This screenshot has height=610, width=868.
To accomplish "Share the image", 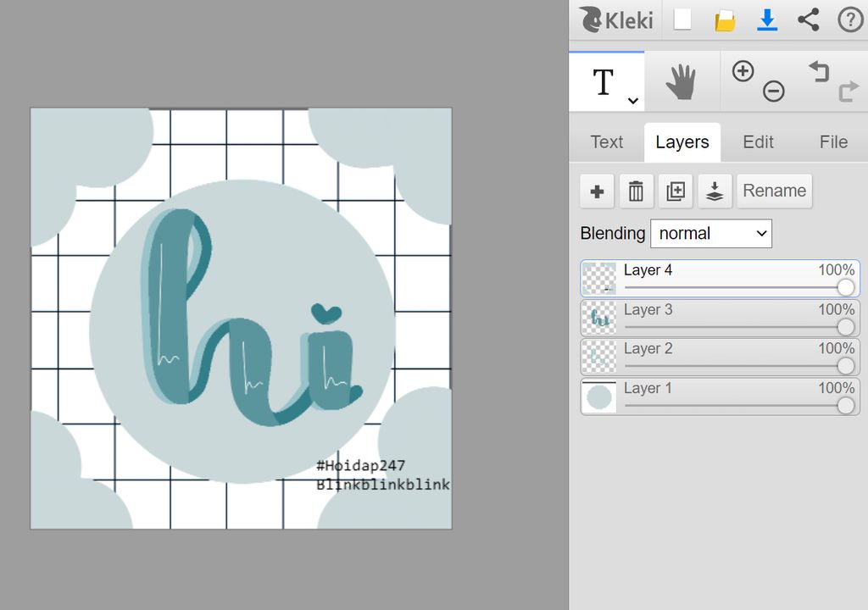I will (x=808, y=20).
